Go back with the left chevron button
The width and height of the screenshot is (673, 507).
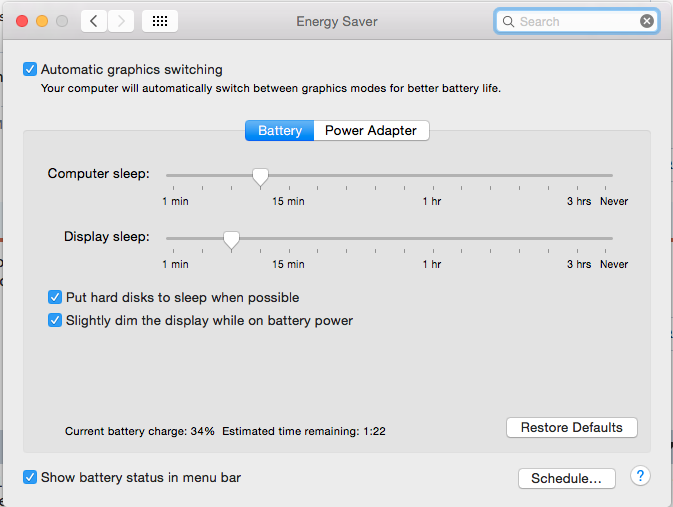(x=94, y=21)
